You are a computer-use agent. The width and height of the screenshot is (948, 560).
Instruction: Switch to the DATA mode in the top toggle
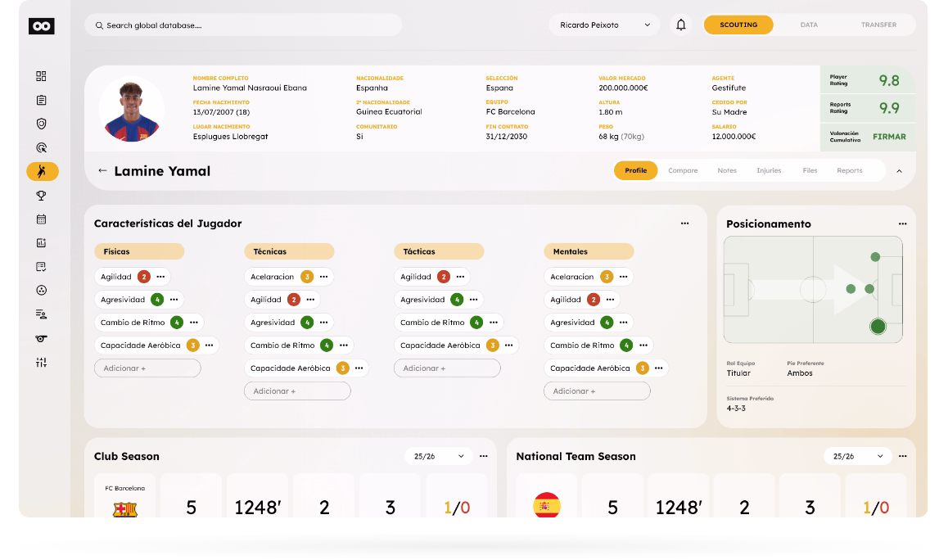(809, 25)
